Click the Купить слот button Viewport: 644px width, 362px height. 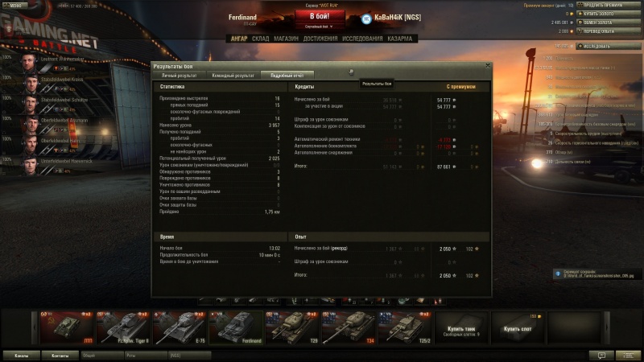click(518, 327)
